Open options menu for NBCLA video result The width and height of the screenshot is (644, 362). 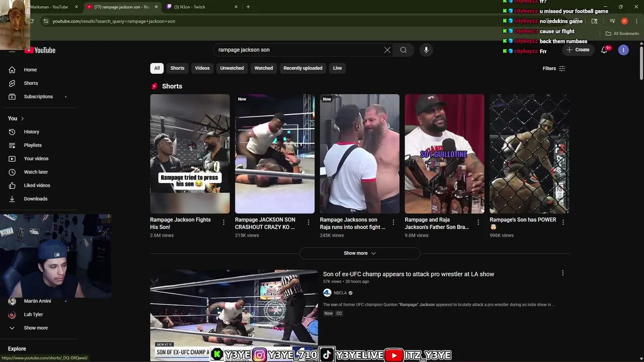[562, 273]
